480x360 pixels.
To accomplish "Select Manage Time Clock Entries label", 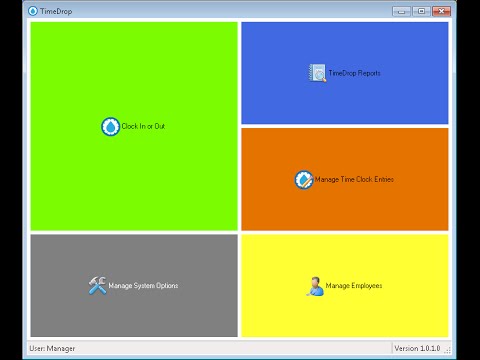I will tap(354, 179).
